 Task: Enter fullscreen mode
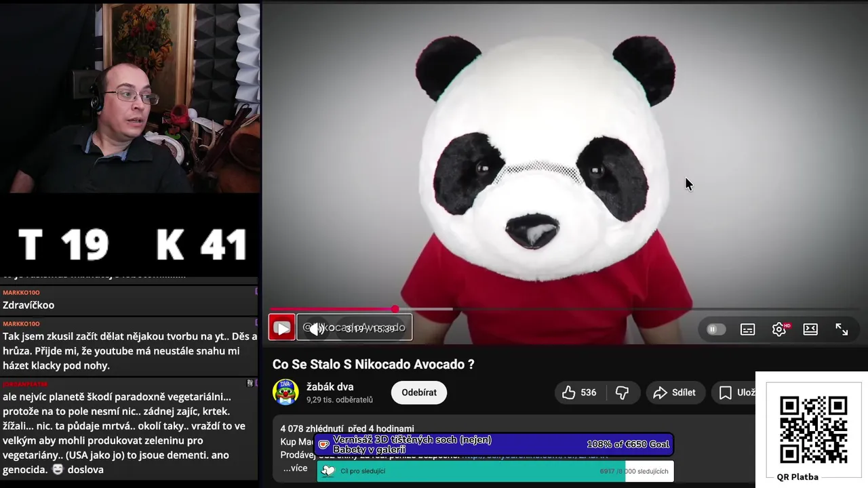click(842, 329)
